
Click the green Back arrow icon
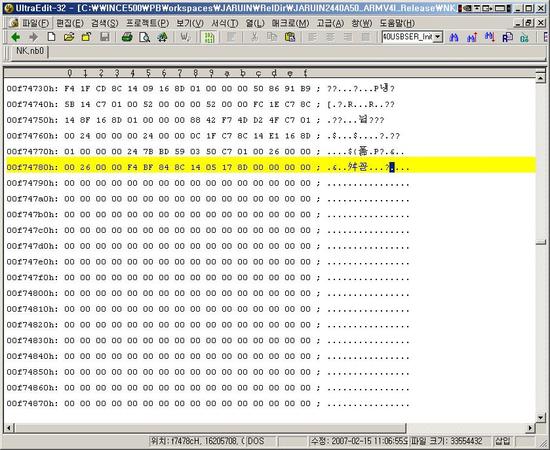[15, 37]
